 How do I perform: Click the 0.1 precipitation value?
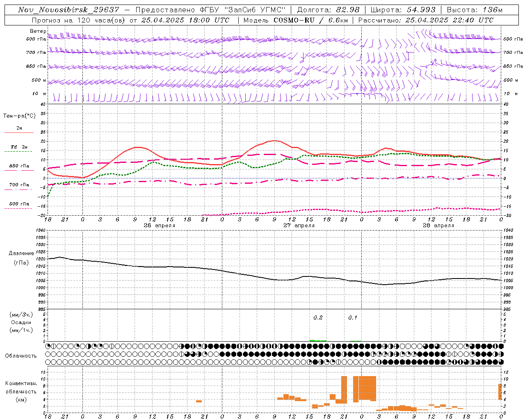tap(353, 318)
